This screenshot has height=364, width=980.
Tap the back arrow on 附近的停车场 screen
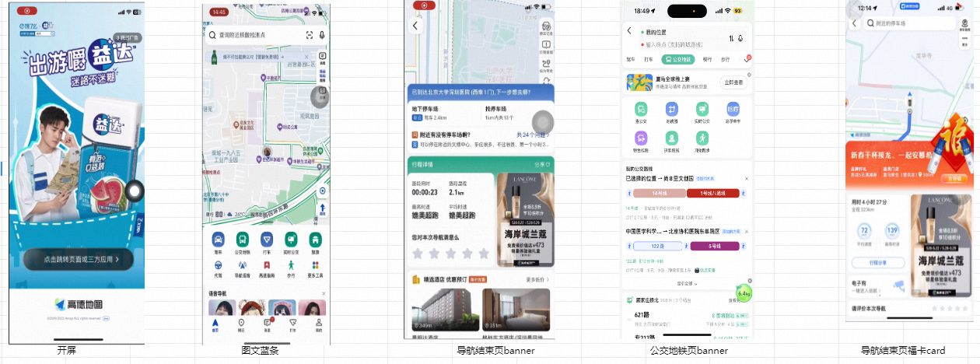(x=853, y=24)
